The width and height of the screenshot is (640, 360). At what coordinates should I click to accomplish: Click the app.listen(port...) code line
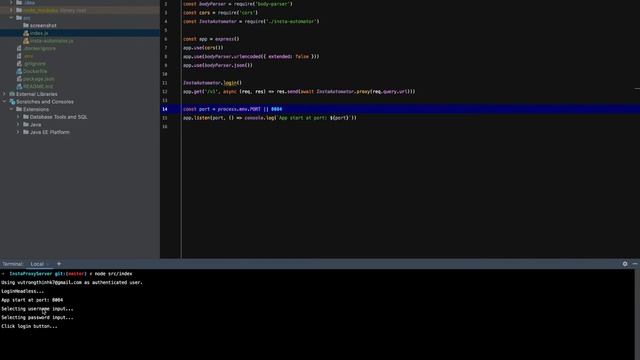pos(270,118)
